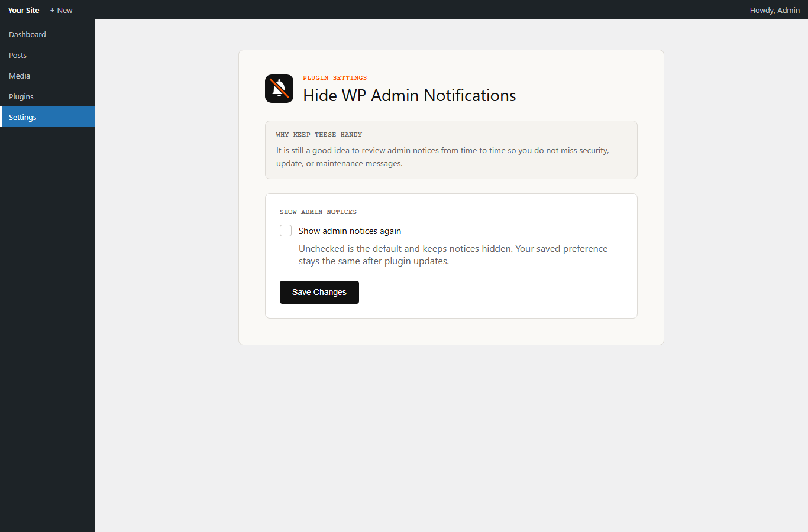Click the SHOW ADMIN NOTICES section label
The image size is (808, 532).
tap(318, 212)
